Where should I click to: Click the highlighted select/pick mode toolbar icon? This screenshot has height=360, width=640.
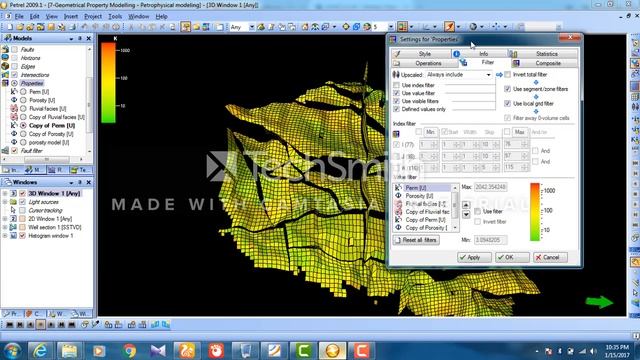[x=186, y=27]
